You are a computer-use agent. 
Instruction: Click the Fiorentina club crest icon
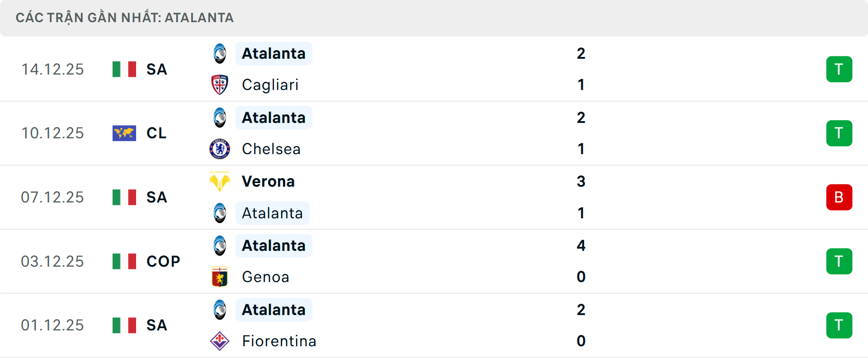[x=220, y=341]
